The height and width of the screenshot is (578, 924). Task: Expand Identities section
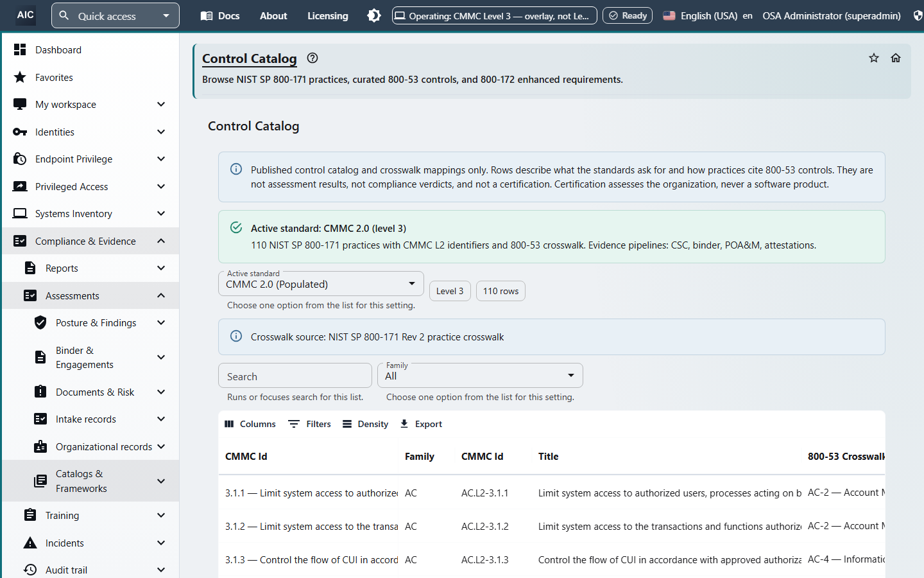[x=90, y=132]
